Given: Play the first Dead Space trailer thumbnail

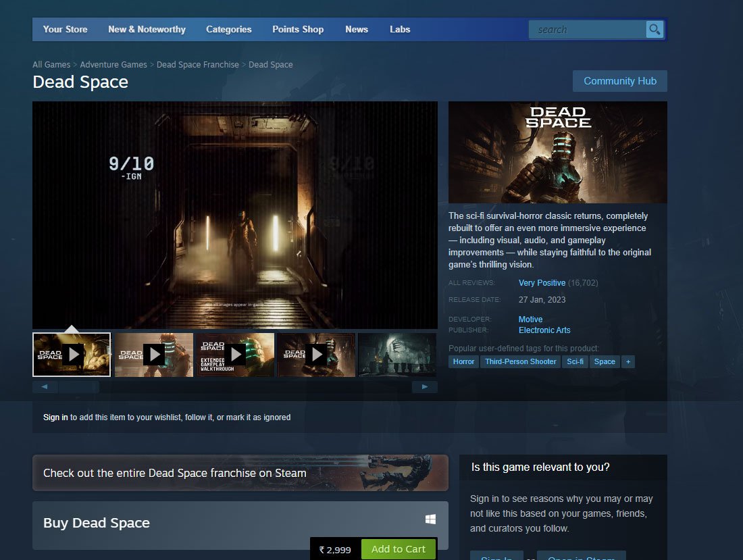Looking at the screenshot, I should coord(72,354).
